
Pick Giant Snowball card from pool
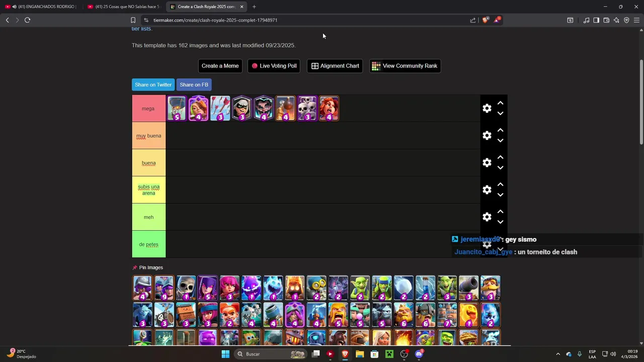click(404, 288)
